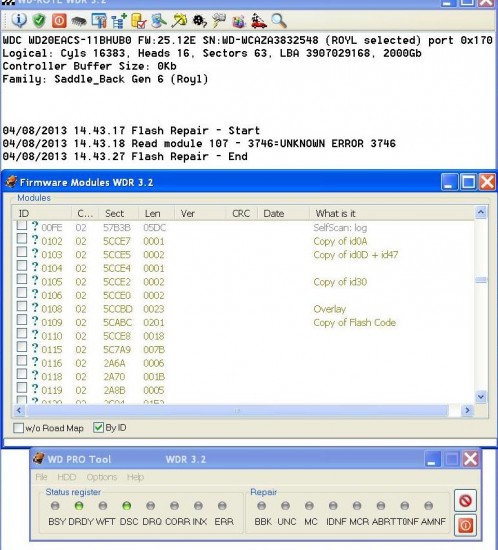Click the yellow database checkmark toolbar icon
This screenshot has width=498, height=550.
[x=139, y=21]
